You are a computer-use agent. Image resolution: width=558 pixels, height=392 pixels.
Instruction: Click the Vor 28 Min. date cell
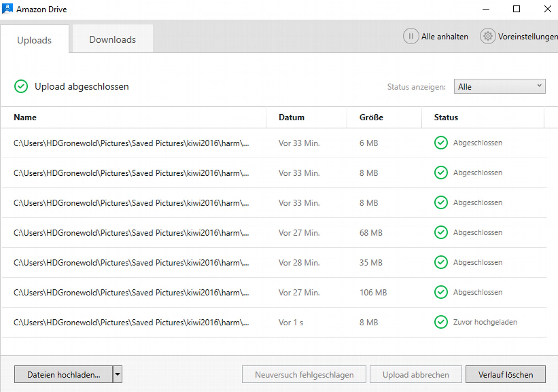[x=299, y=262]
